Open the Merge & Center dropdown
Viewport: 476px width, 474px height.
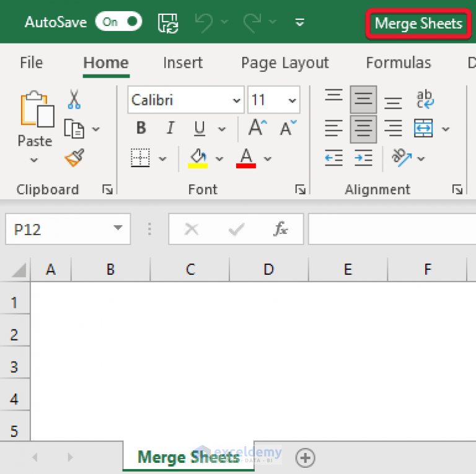pyautogui.click(x=446, y=129)
